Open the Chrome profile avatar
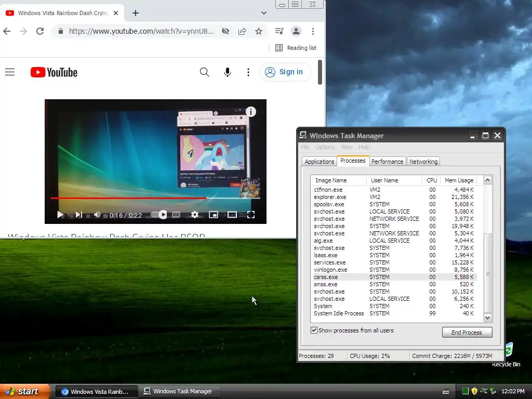Screen dimensions: 532x399 point(296,31)
